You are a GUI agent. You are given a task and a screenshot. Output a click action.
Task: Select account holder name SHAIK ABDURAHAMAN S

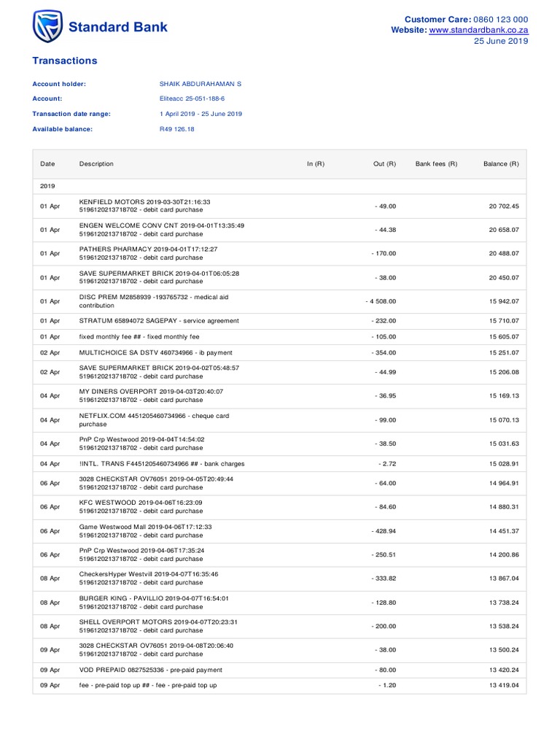pyautogui.click(x=201, y=84)
